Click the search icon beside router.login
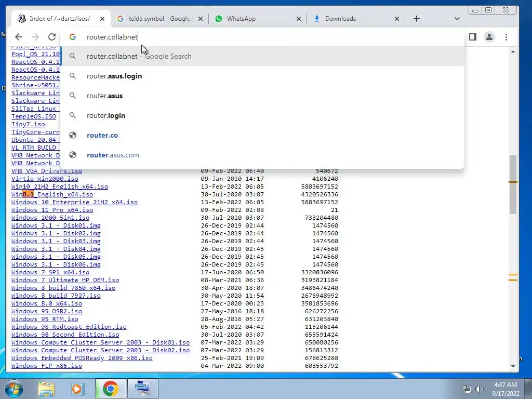Viewport: 532px width, 399px height. point(73,115)
